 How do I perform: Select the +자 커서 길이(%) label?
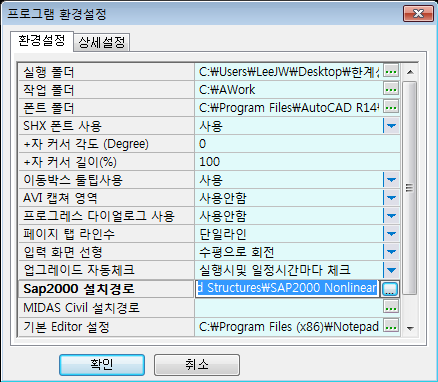106,162
